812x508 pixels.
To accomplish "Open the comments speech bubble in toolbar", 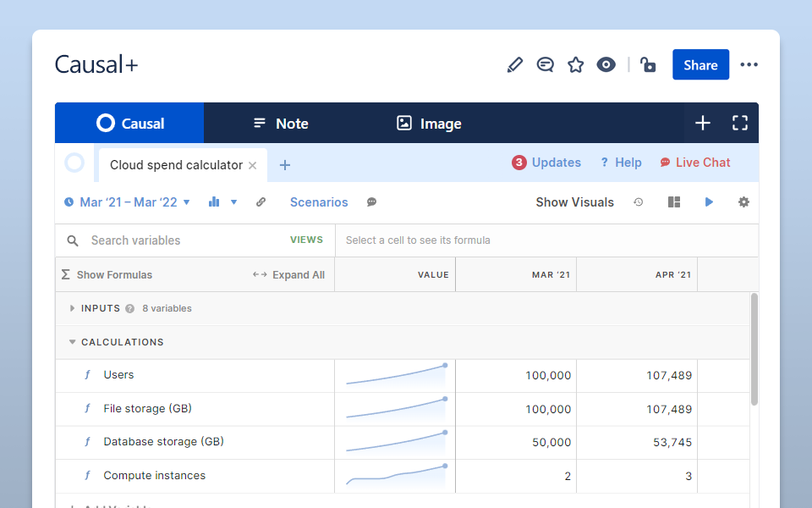I will pyautogui.click(x=371, y=202).
